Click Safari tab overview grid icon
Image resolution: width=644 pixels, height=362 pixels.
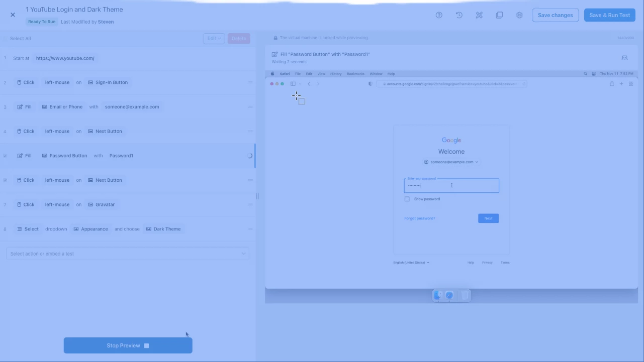tap(631, 84)
